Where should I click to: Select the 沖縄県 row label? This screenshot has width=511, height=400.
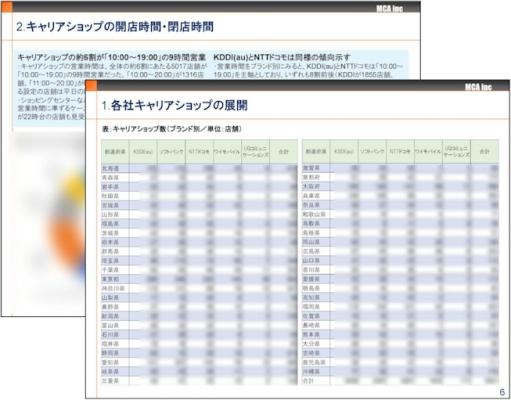(311, 371)
